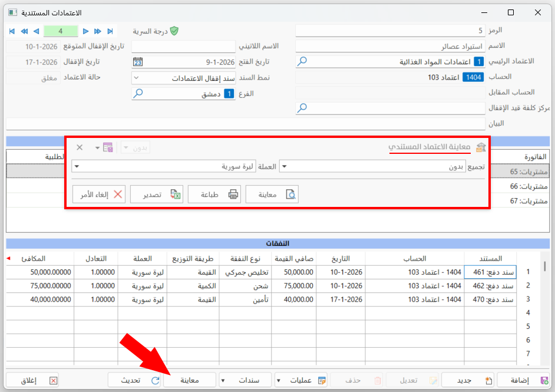Open the تجميع grouping dropdown
The width and height of the screenshot is (555, 392).
284,166
